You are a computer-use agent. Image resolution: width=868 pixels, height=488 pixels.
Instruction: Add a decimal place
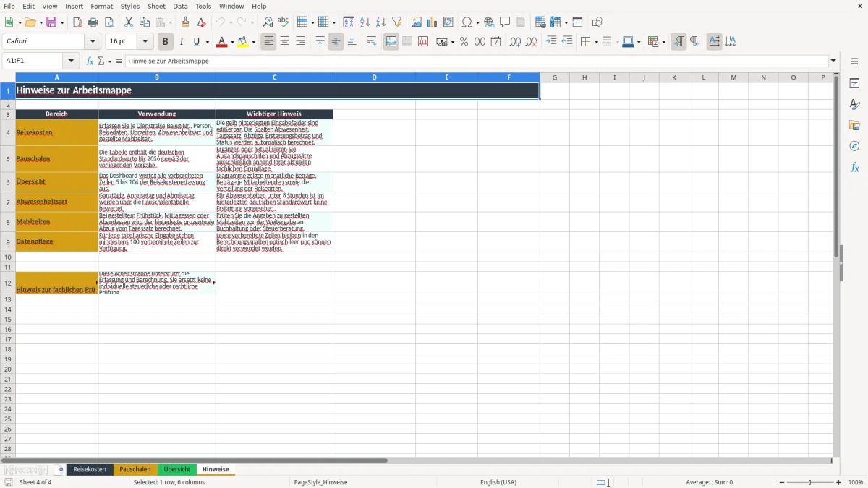tap(515, 42)
